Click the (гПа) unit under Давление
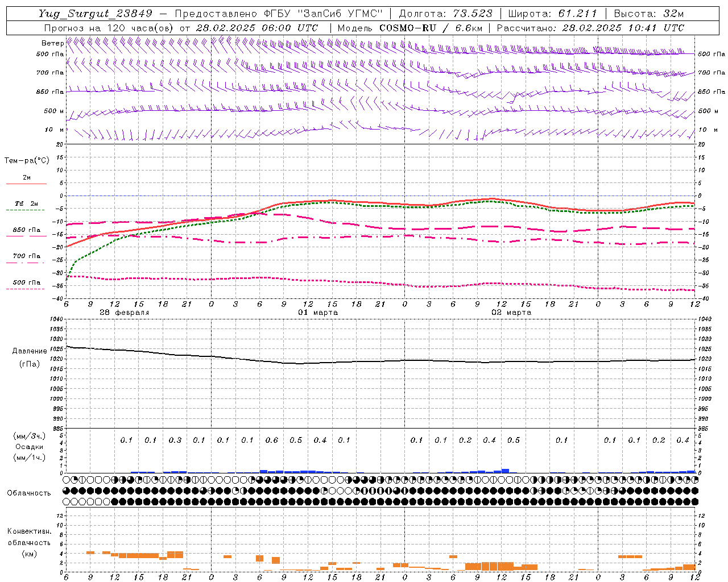The height and width of the screenshot is (582, 728). click(30, 364)
